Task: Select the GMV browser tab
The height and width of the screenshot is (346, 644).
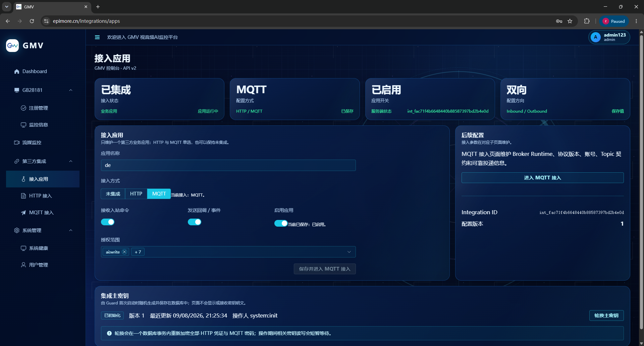Action: 52,7
